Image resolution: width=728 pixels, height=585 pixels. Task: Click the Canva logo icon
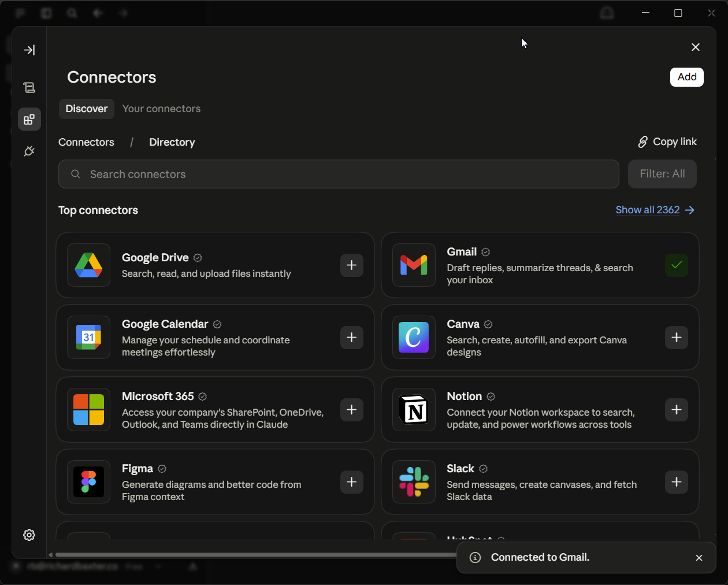pyautogui.click(x=414, y=338)
